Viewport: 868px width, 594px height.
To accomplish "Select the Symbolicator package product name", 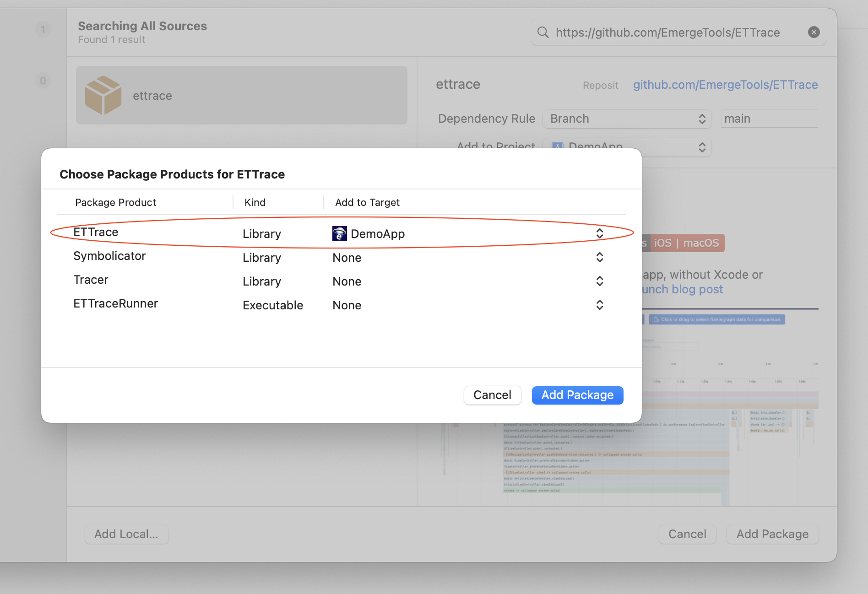I will tap(109, 256).
